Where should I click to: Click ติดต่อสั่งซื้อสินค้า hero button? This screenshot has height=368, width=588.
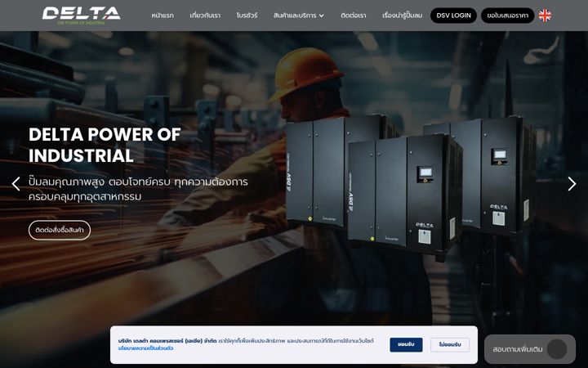[x=60, y=230]
